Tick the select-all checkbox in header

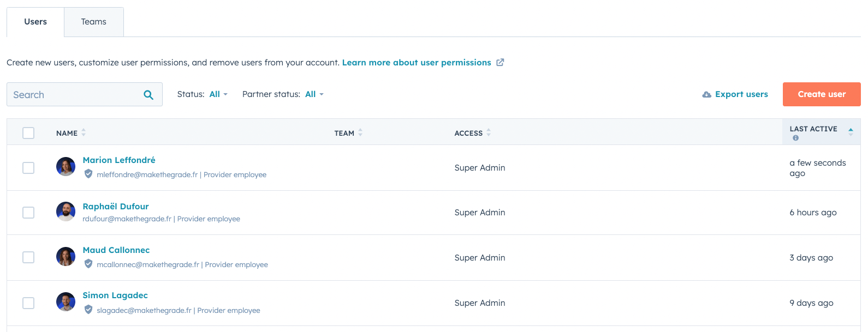[28, 133]
